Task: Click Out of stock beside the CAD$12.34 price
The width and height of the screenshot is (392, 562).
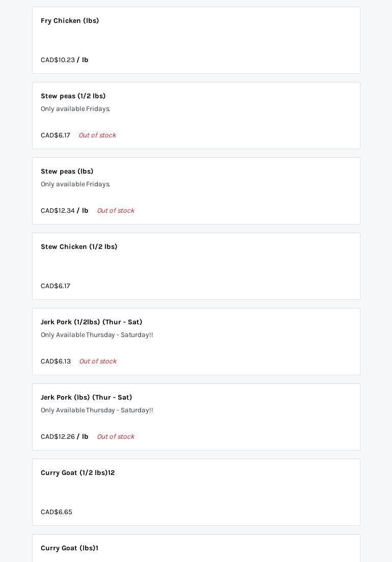Action: click(x=116, y=211)
